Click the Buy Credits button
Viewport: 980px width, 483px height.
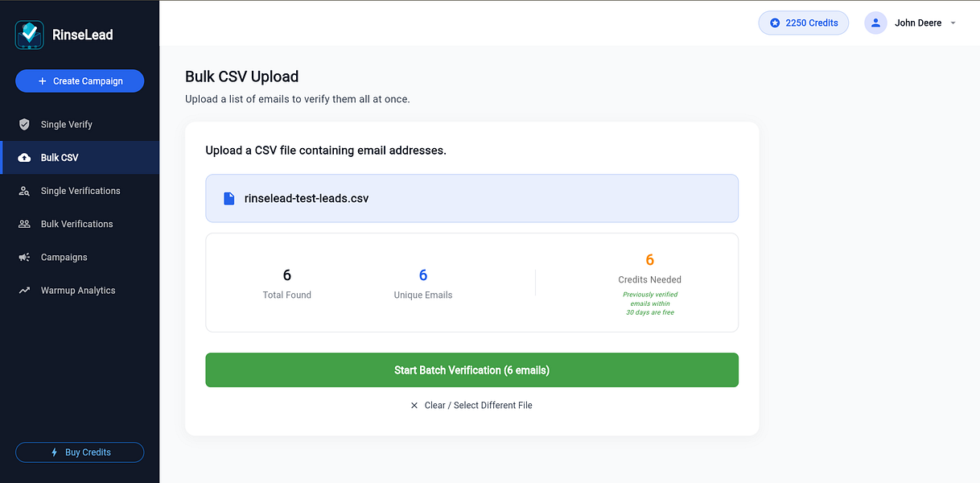click(x=80, y=452)
